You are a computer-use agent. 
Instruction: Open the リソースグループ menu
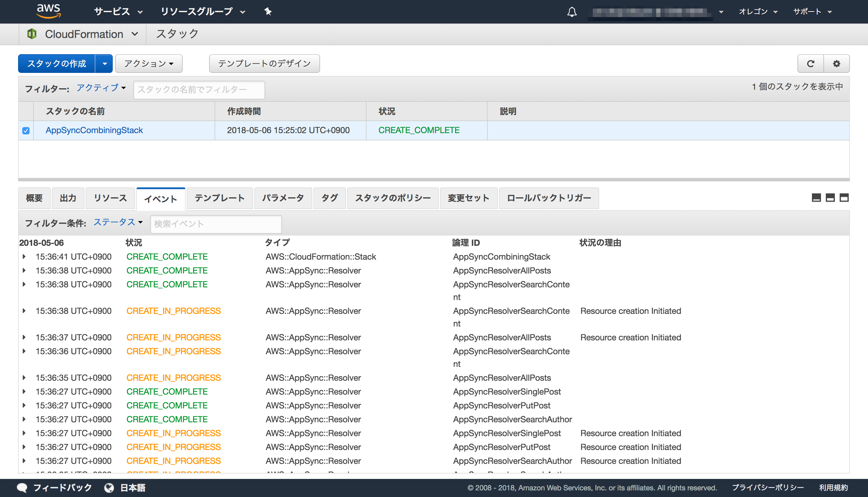tap(203, 12)
